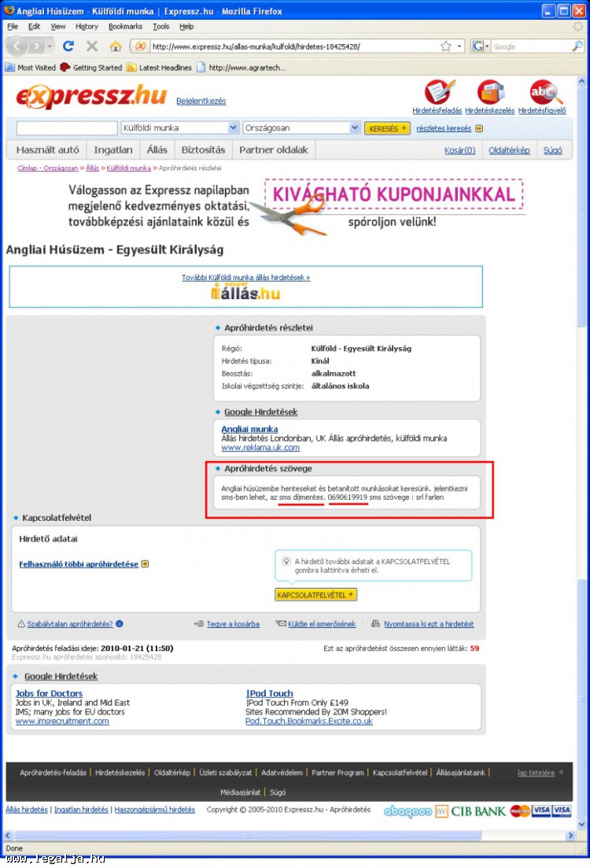590x868 pixels.
Task: Expand the Országosan region dropdown
Action: tap(355, 127)
